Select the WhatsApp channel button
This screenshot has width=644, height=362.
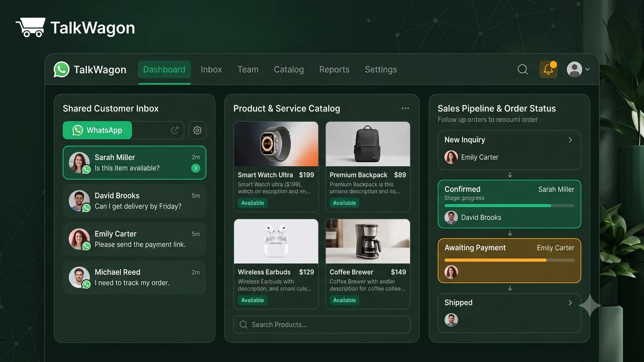pyautogui.click(x=97, y=130)
